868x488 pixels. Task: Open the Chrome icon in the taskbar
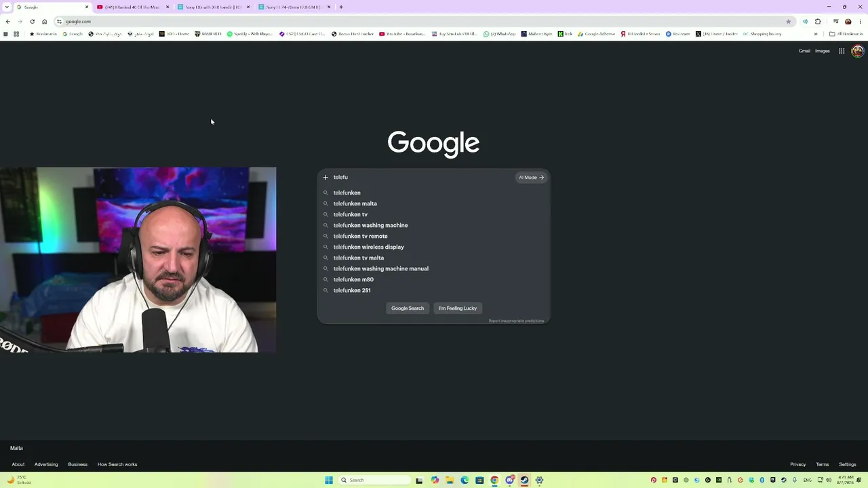click(x=494, y=480)
